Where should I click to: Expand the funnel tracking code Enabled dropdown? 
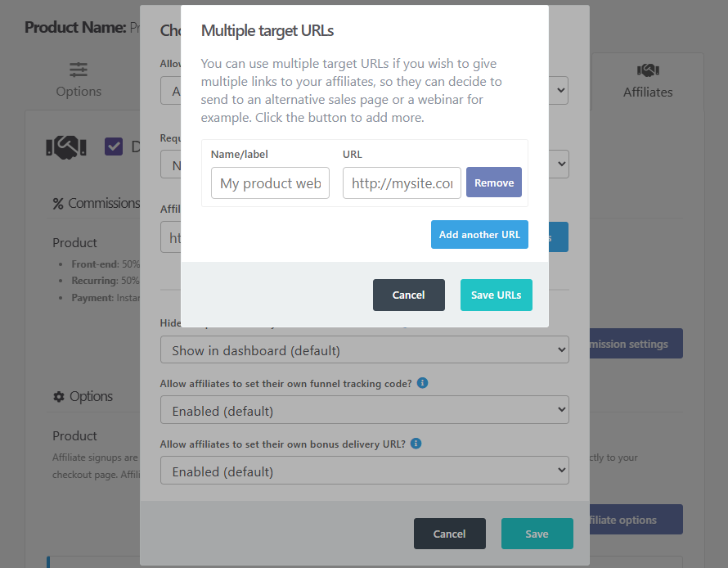pyautogui.click(x=364, y=411)
